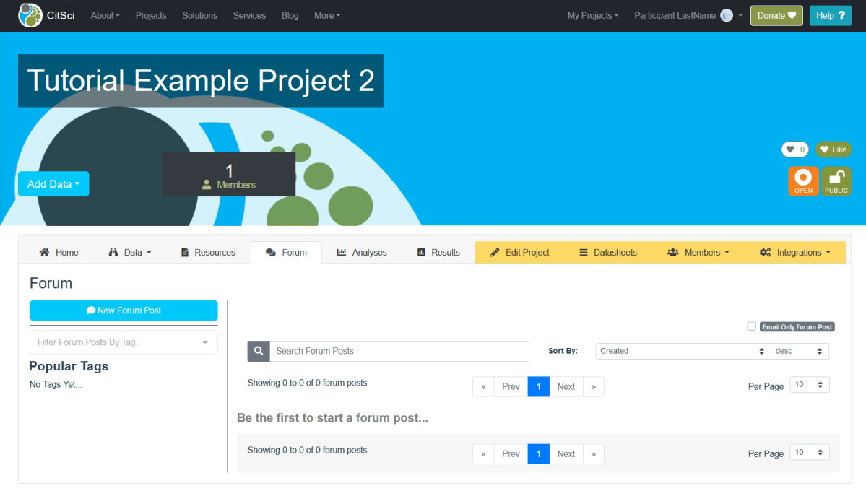866x504 pixels.
Task: Click the OPEN project status icon
Action: [803, 181]
